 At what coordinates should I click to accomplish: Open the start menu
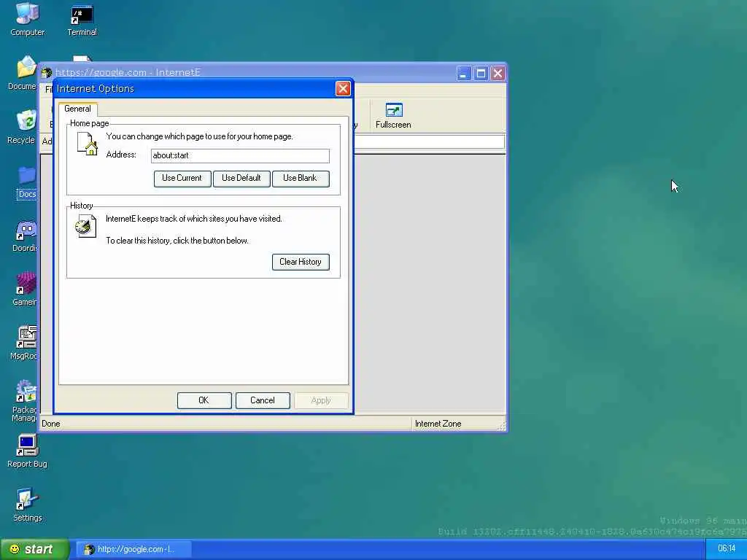pos(34,550)
